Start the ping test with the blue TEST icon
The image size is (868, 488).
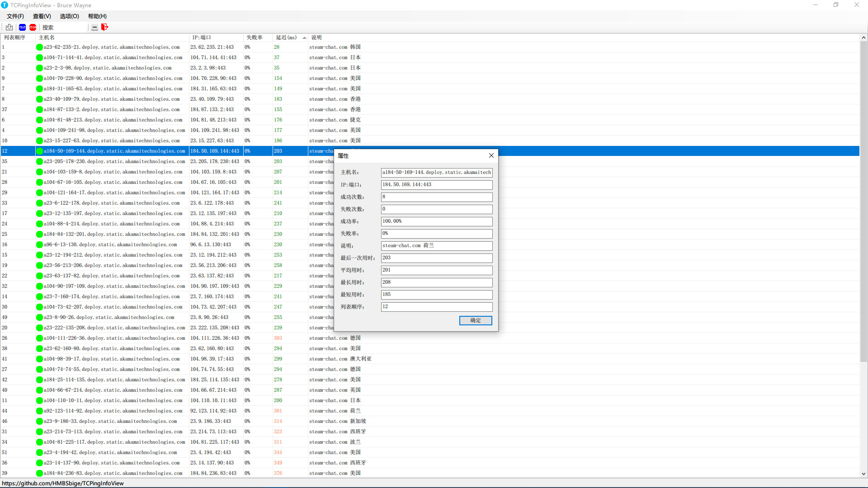[22, 27]
